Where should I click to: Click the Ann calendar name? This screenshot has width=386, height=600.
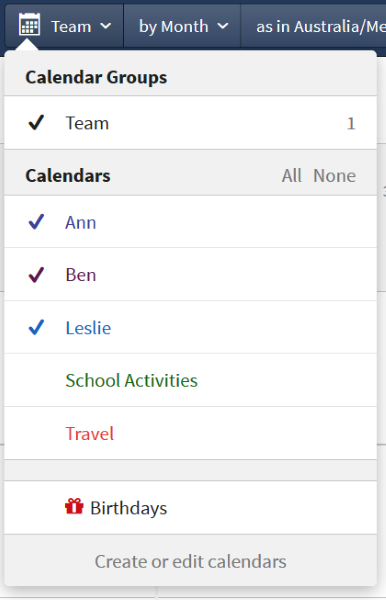click(x=81, y=222)
